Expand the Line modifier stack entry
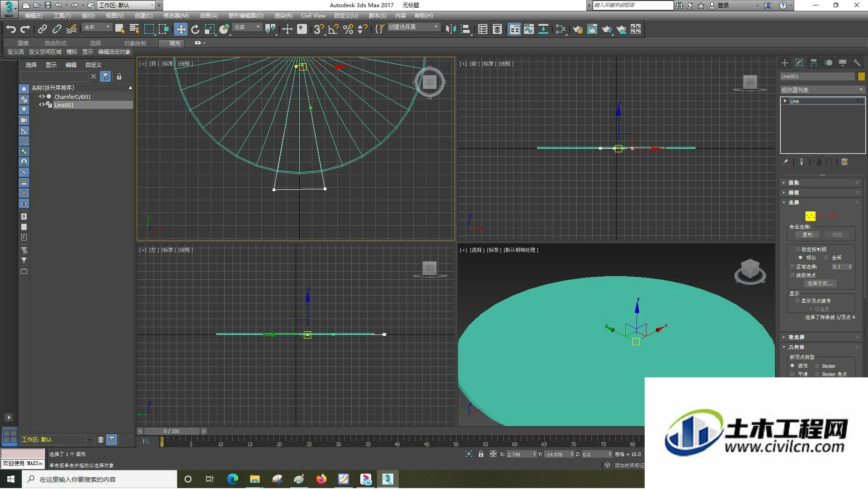 click(785, 101)
